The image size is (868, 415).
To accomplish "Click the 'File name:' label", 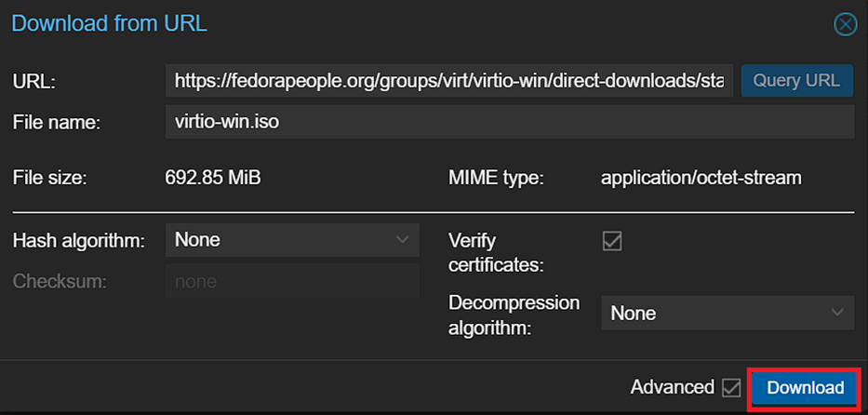I will [57, 122].
